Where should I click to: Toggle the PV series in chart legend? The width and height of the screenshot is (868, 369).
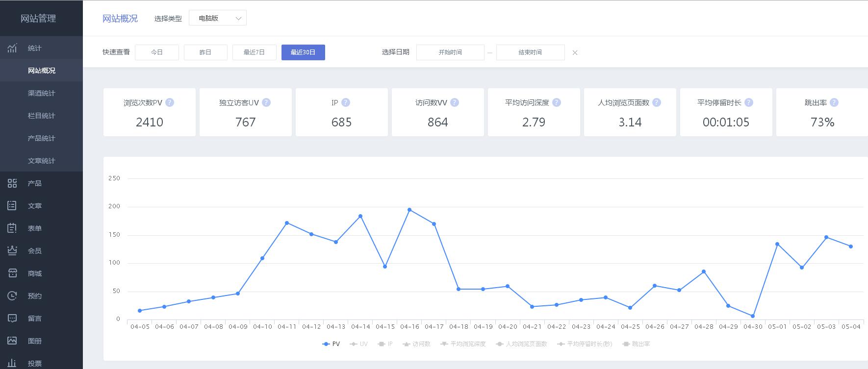331,344
